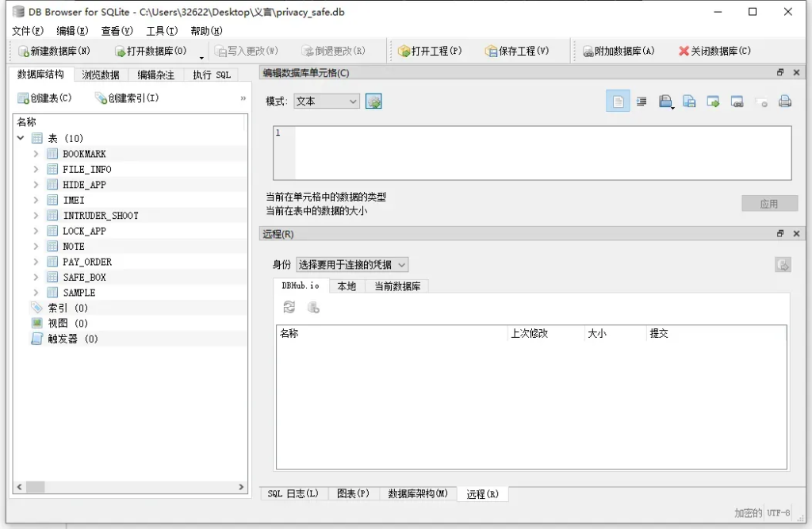Image resolution: width=812 pixels, height=529 pixels.
Task: Click the 创建表(C) button
Action: 44,98
